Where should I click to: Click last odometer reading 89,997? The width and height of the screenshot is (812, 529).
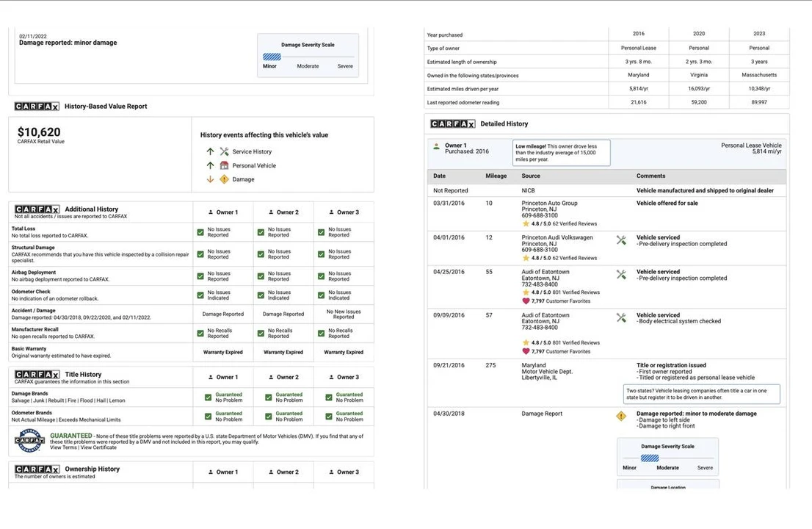click(x=759, y=102)
